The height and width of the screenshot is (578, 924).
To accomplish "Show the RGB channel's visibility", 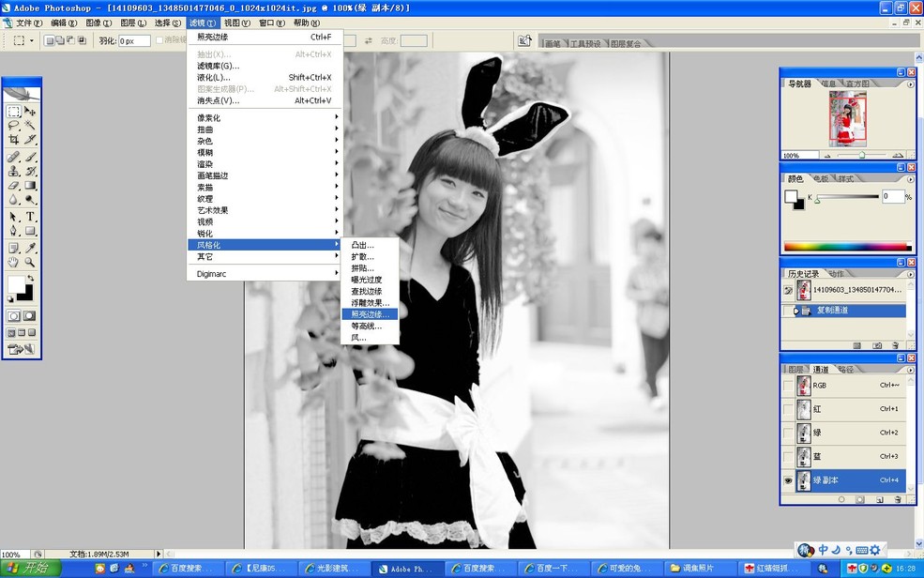I will tap(786, 386).
